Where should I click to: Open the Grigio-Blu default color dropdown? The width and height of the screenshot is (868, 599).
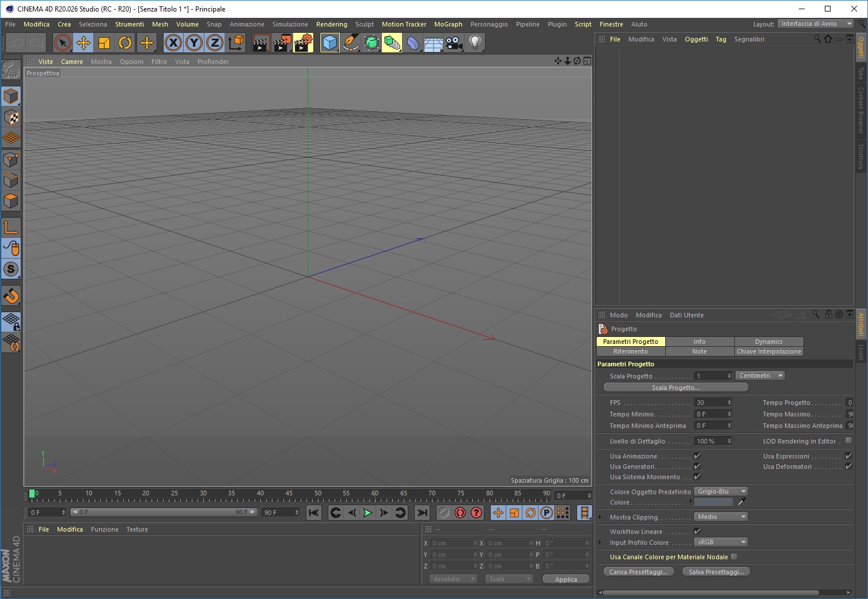click(x=721, y=491)
